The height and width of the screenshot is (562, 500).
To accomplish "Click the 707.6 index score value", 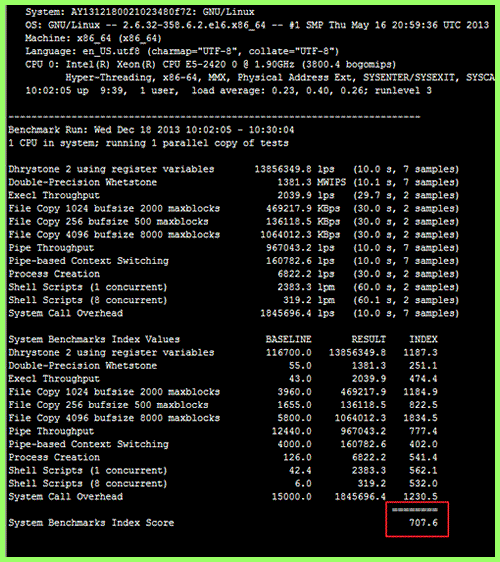I will coord(423,523).
